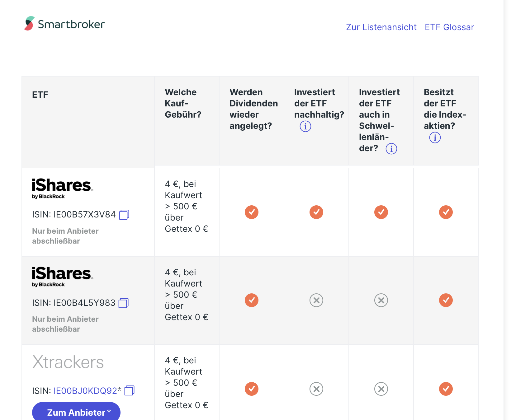Copy Xtrackers ISIN with copy icon
Viewport: 511px width, 420px height.
point(129,391)
